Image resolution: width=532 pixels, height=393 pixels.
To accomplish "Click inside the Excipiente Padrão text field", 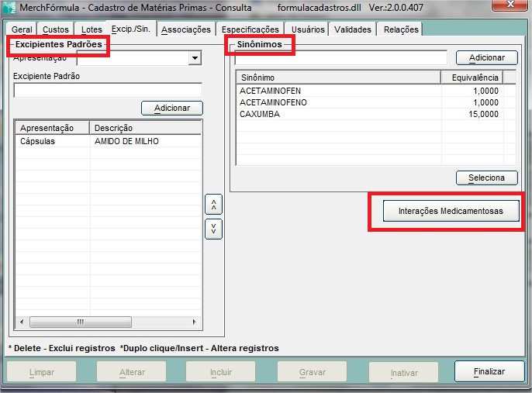I will pos(107,90).
